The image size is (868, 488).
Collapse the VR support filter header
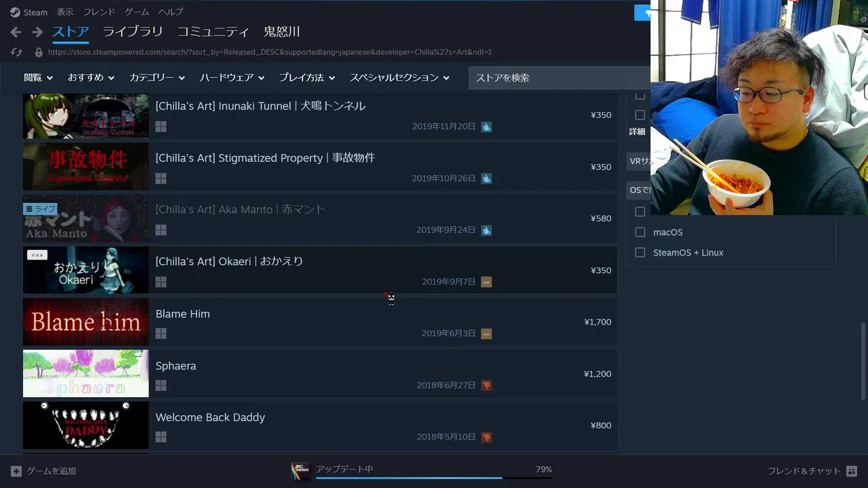coord(639,161)
